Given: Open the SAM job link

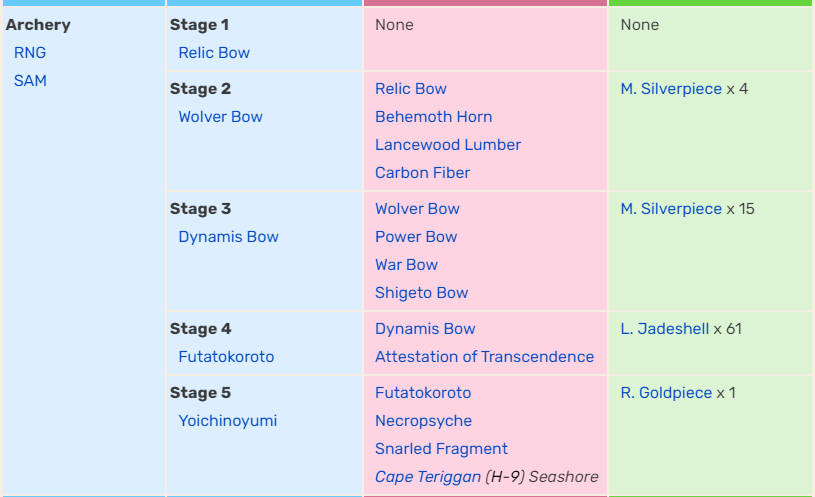Looking at the screenshot, I should click(30, 81).
